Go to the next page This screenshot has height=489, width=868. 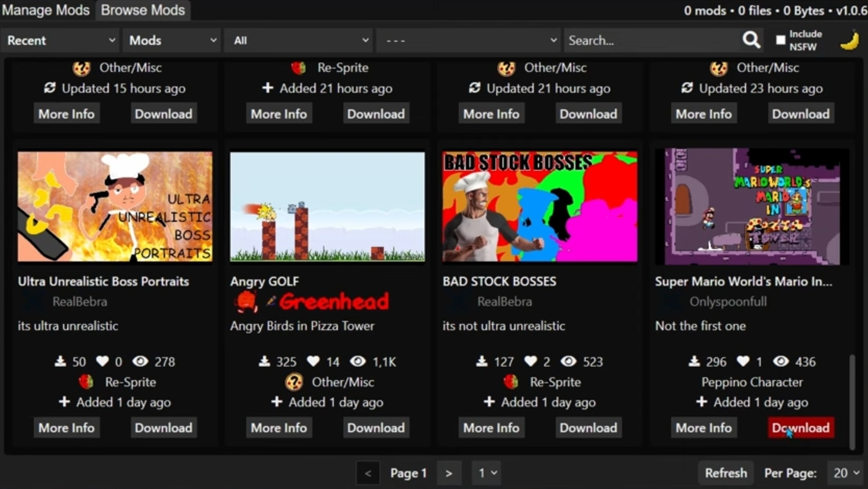click(x=449, y=473)
